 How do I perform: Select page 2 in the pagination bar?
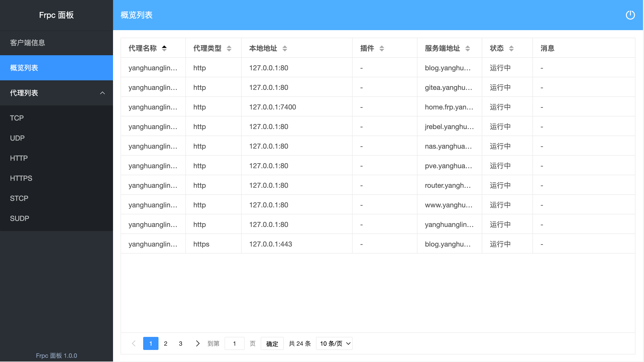click(x=166, y=343)
